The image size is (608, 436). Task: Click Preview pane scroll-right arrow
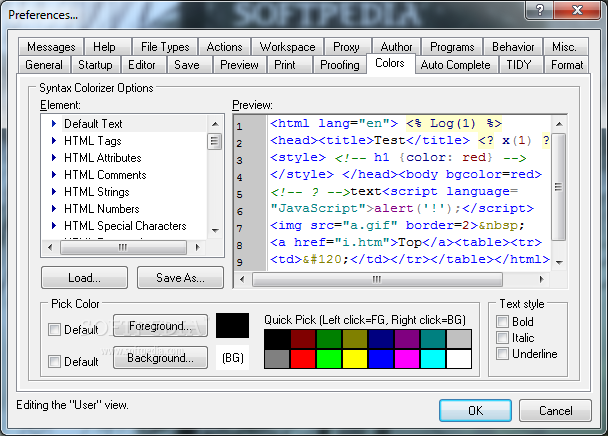[x=541, y=279]
